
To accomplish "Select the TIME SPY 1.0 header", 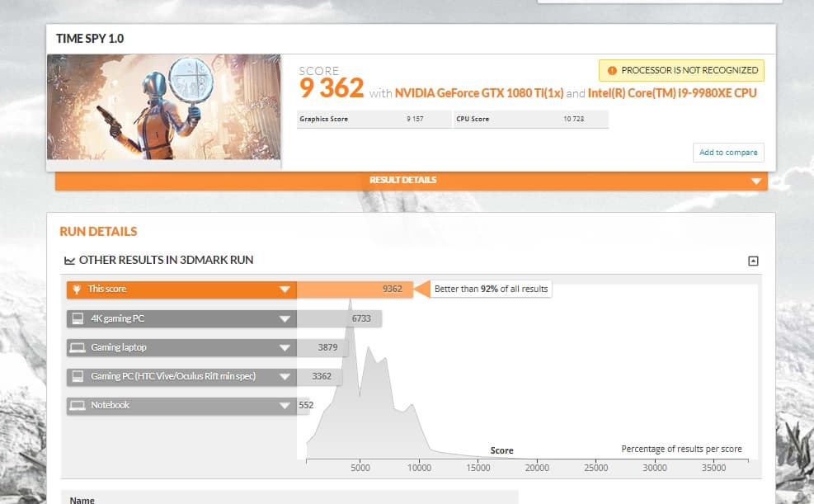I will click(90, 38).
